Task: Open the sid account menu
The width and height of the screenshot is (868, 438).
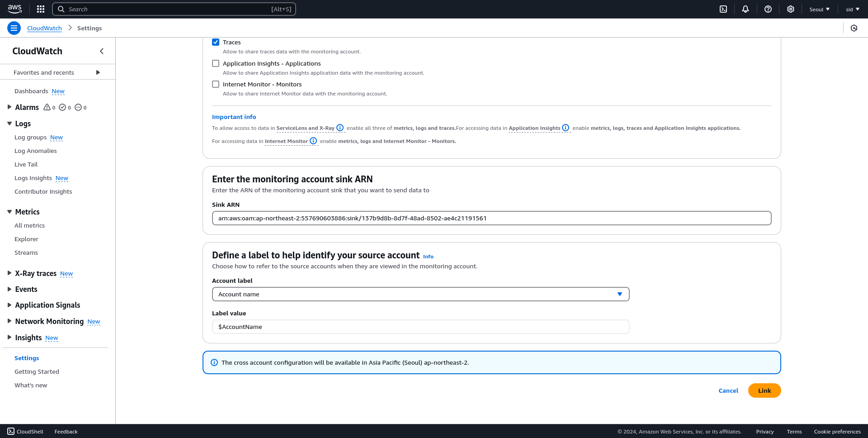Action: pos(853,9)
